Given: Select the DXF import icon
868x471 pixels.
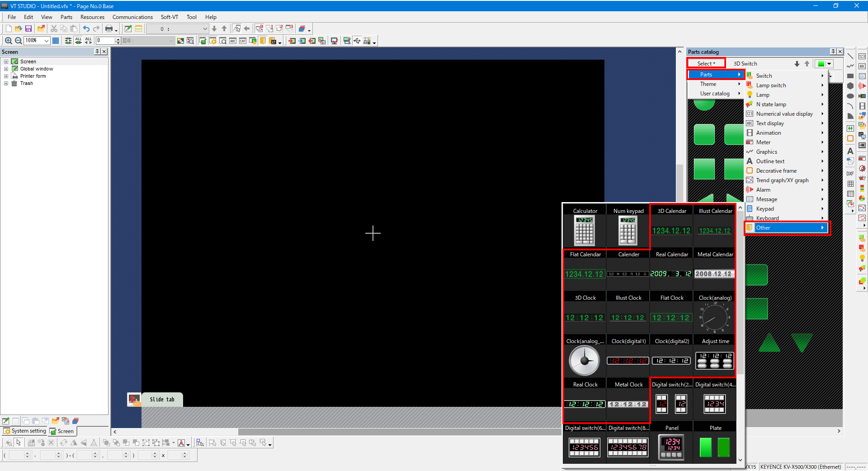Looking at the screenshot, I should coord(850,174).
